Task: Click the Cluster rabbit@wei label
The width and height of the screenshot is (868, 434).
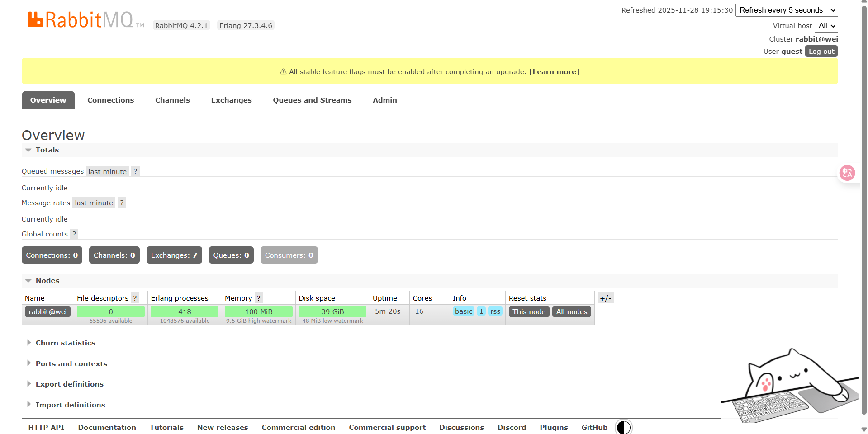Action: click(x=804, y=39)
